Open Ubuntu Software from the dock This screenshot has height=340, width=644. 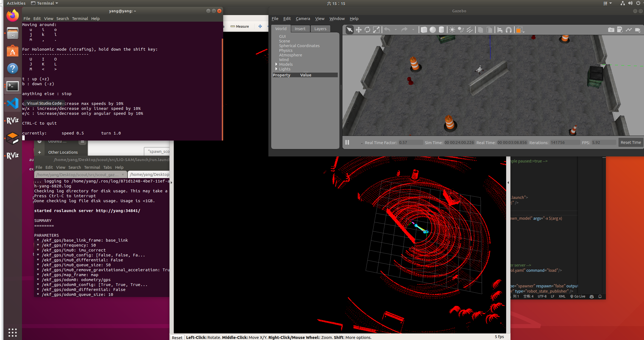pos(12,51)
